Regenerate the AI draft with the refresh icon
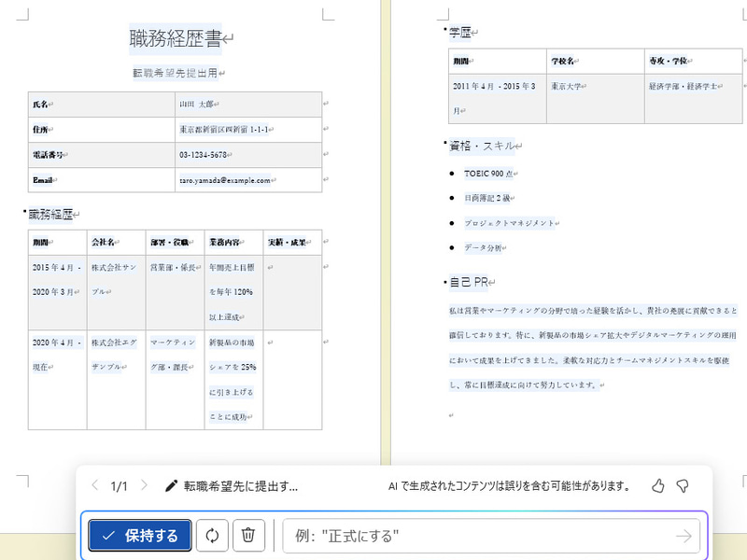The image size is (747, 560). [x=212, y=535]
